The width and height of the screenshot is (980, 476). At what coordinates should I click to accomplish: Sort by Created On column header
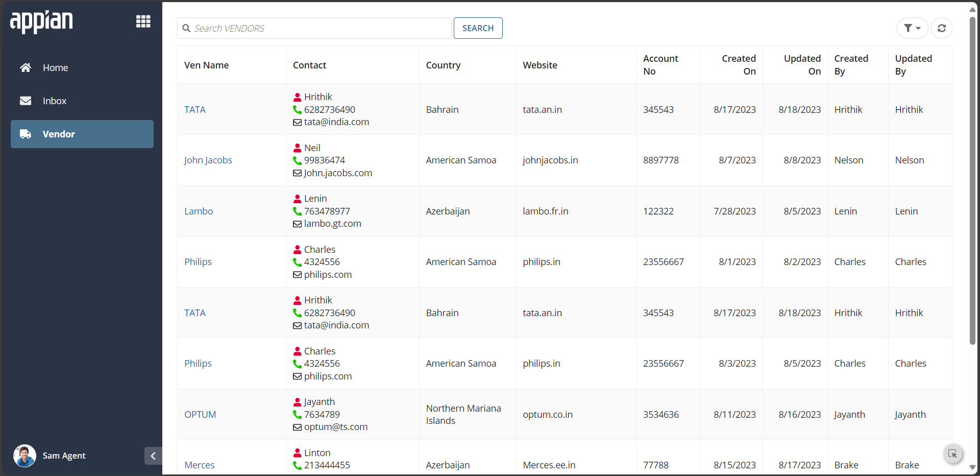tap(739, 65)
